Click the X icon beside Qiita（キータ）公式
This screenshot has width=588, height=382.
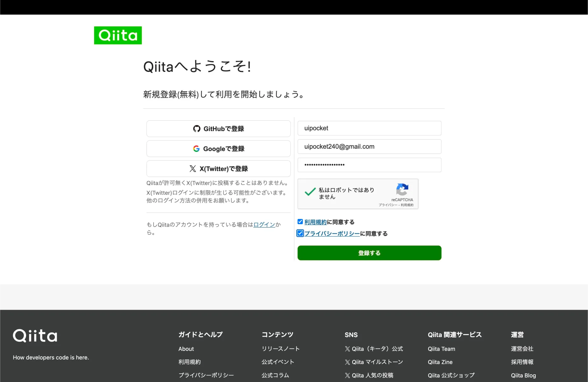(x=347, y=349)
